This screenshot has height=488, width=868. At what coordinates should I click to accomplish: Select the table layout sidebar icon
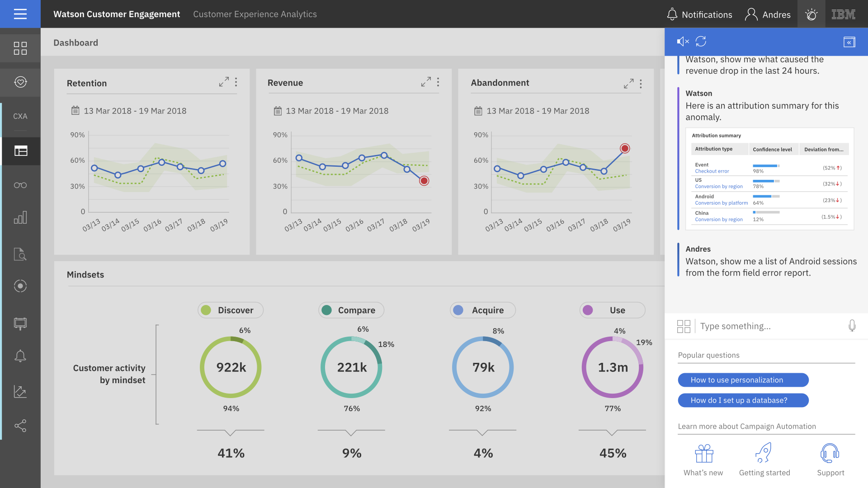point(21,151)
